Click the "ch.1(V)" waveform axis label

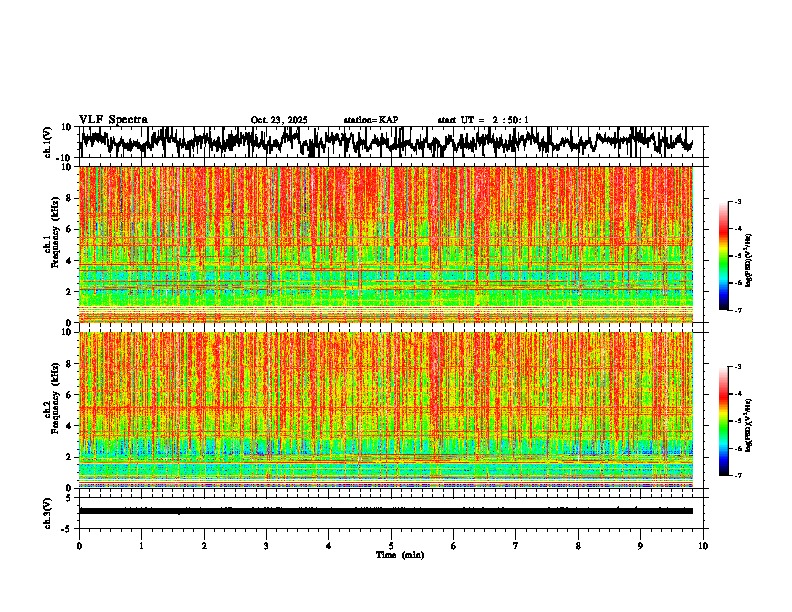pos(48,142)
